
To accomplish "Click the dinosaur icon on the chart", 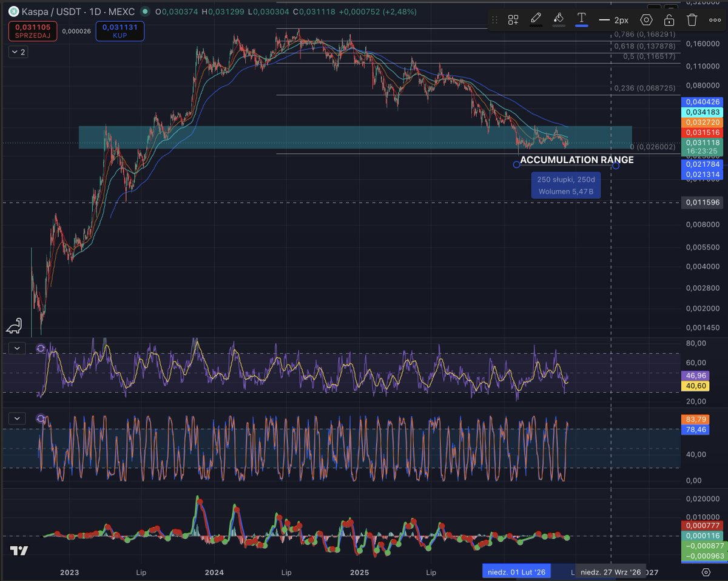I will [x=14, y=326].
